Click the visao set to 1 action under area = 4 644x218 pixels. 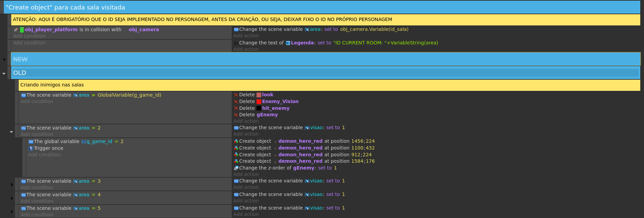click(x=289, y=195)
